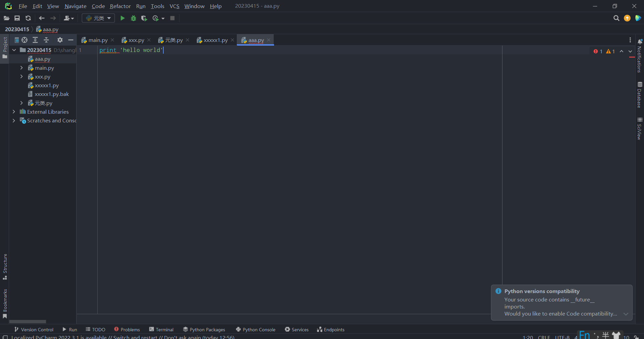This screenshot has height=339, width=644.
Task: Expand the 元类.py tree node
Action: click(x=21, y=103)
